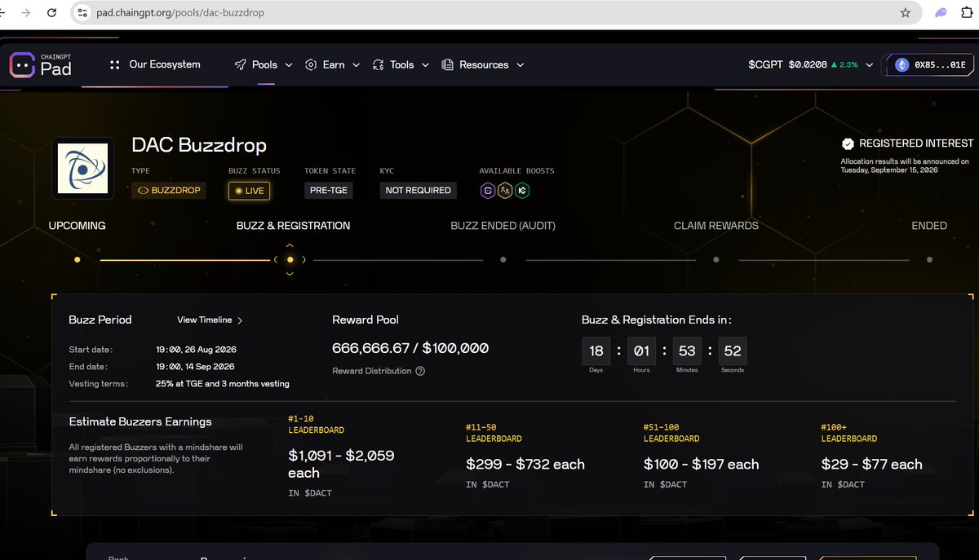Click the Ended timeline dot
The image size is (979, 560).
pyautogui.click(x=930, y=260)
